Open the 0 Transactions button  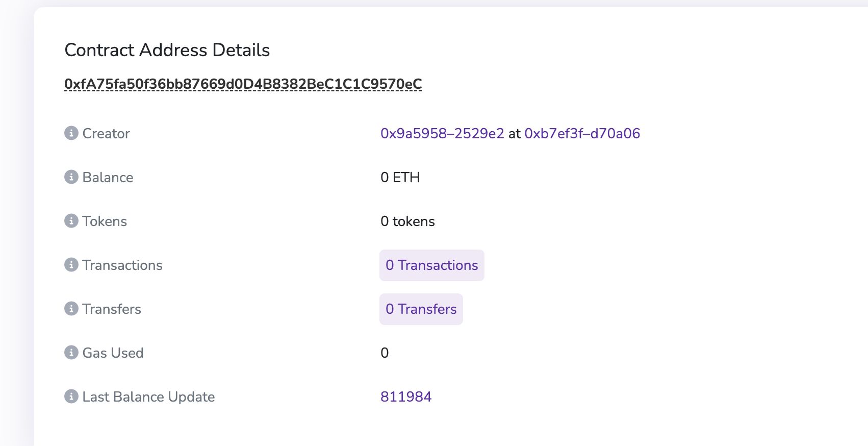(432, 265)
